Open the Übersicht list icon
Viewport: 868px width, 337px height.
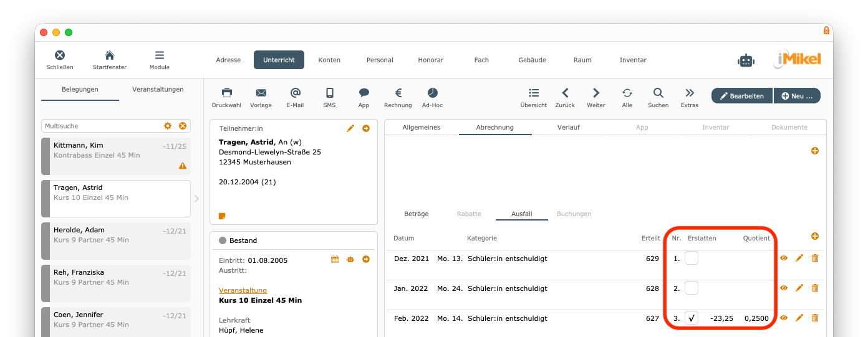pos(533,93)
